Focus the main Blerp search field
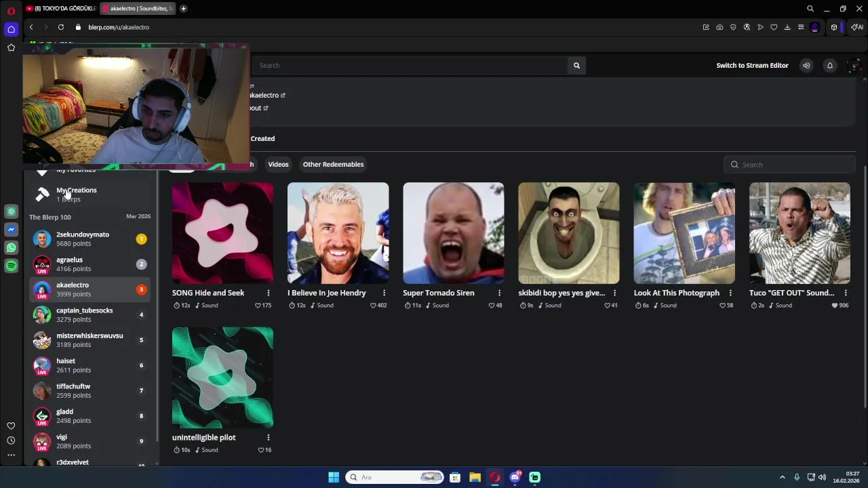Viewport: 868px width, 488px height. click(410, 65)
